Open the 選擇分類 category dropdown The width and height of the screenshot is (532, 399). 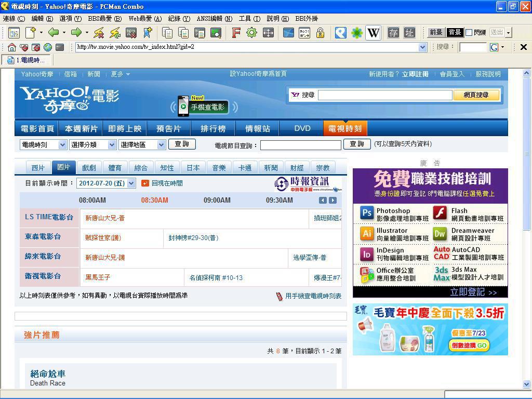(92, 145)
